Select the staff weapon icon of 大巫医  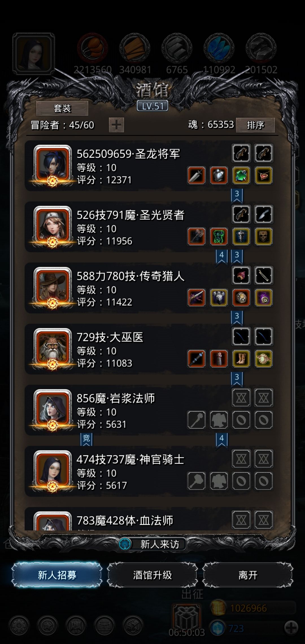196,359
